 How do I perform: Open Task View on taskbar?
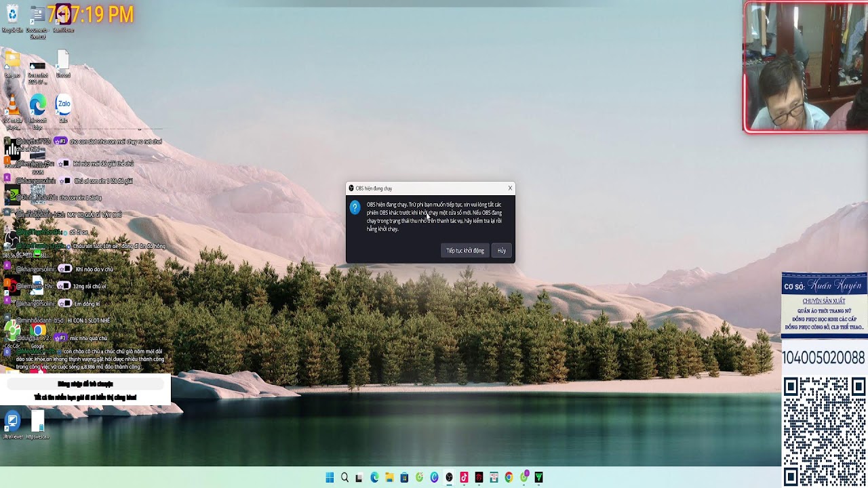(359, 477)
